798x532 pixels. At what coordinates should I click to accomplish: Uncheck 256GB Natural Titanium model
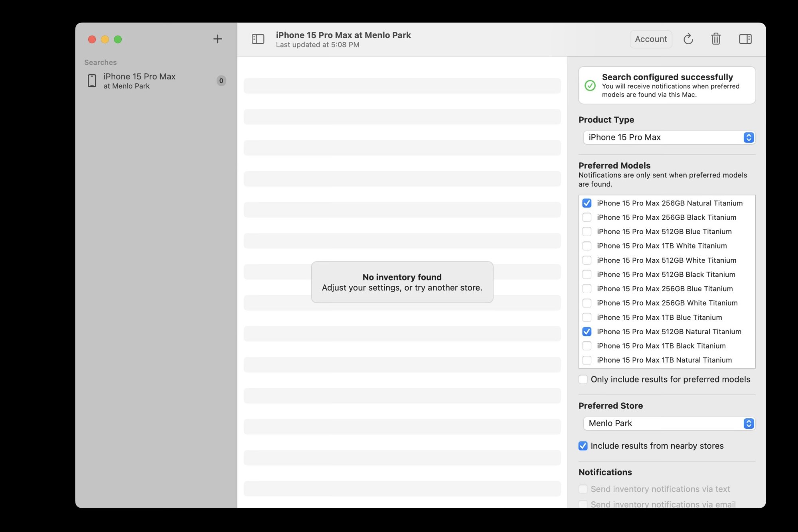click(x=587, y=203)
